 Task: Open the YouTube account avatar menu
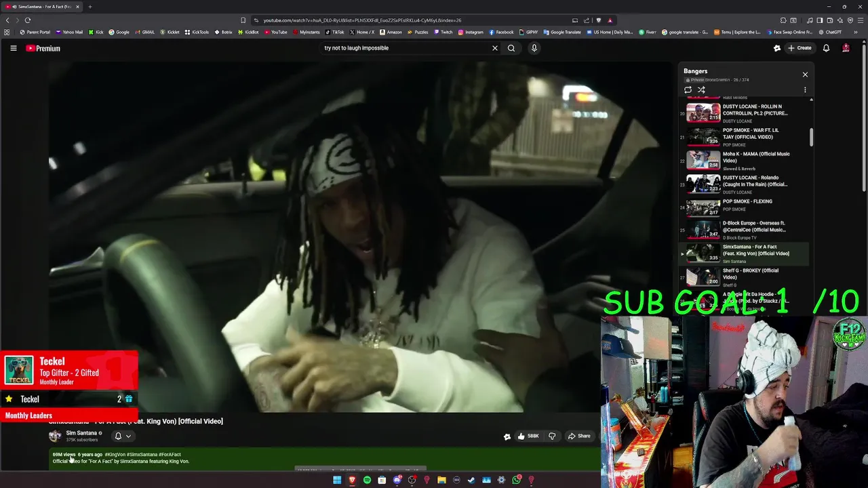pyautogui.click(x=846, y=48)
